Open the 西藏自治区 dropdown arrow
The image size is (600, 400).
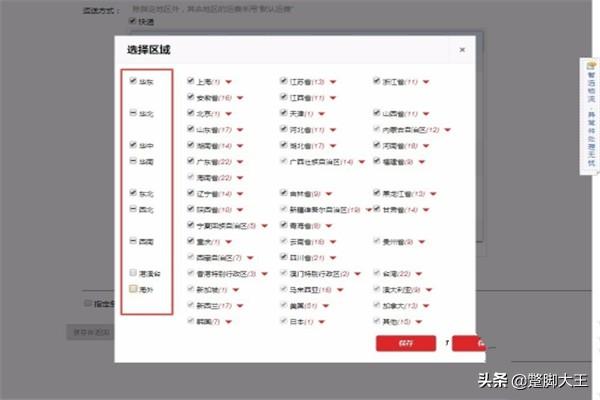click(x=250, y=258)
